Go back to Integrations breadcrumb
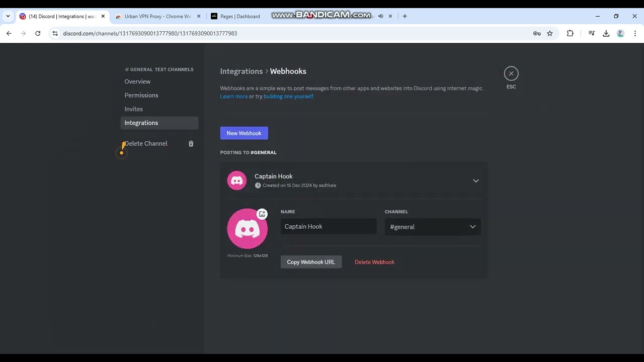The image size is (644, 362). tap(242, 71)
